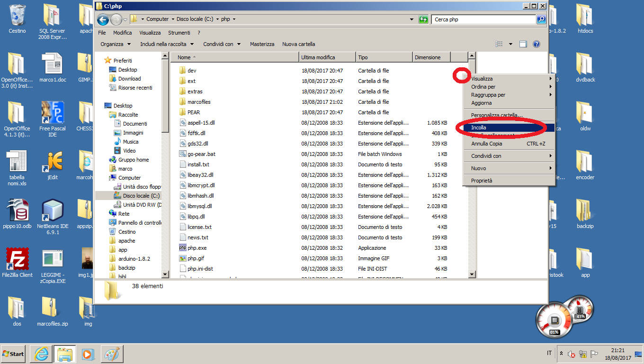The width and height of the screenshot is (644, 364).
Task: Select the php.exe file
Action: pyautogui.click(x=197, y=248)
